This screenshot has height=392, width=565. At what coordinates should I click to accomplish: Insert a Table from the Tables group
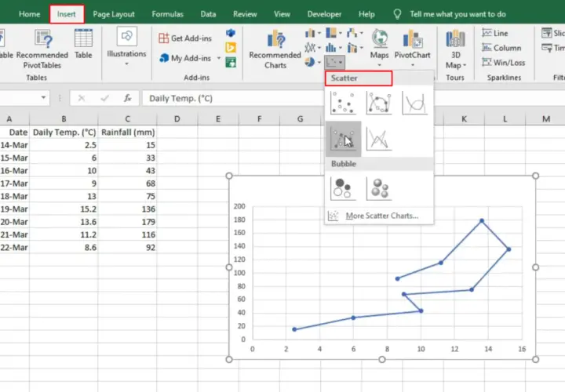point(83,44)
